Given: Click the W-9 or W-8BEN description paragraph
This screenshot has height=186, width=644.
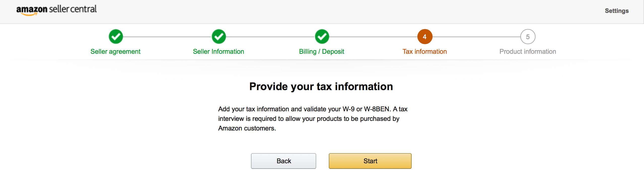Looking at the screenshot, I should point(313,119).
